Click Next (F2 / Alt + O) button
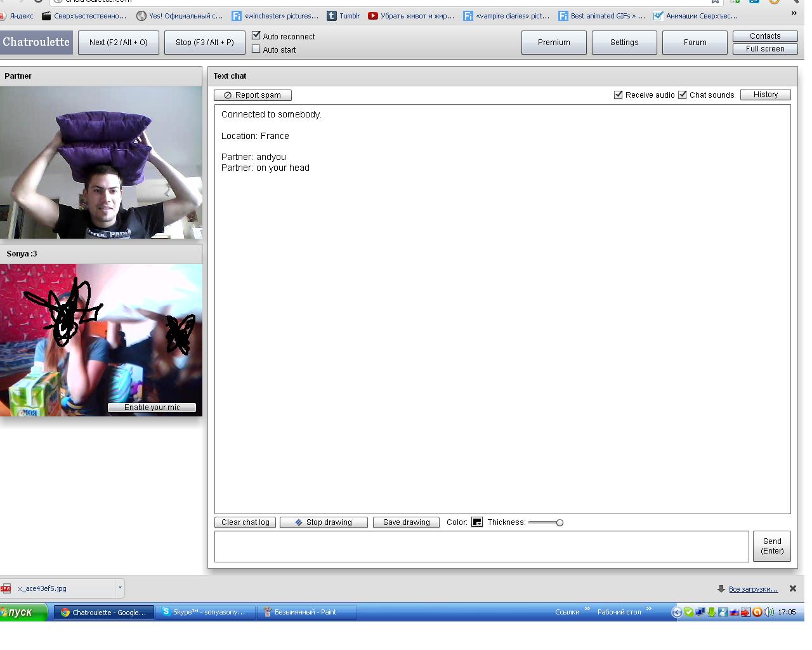812x650 pixels. 119,43
